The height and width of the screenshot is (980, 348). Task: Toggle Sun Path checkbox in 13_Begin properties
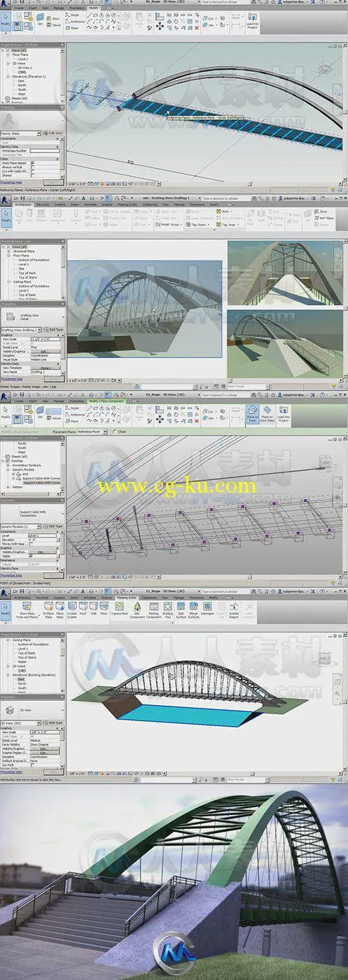click(x=32, y=765)
